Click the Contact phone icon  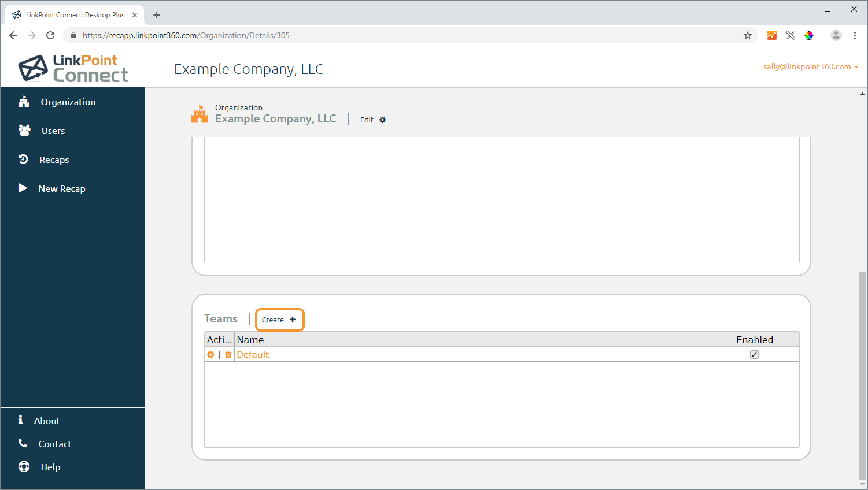pyautogui.click(x=23, y=443)
